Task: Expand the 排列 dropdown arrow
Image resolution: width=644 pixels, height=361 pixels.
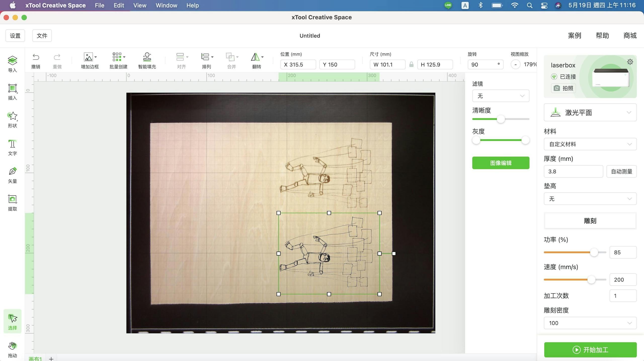Action: 212,57
